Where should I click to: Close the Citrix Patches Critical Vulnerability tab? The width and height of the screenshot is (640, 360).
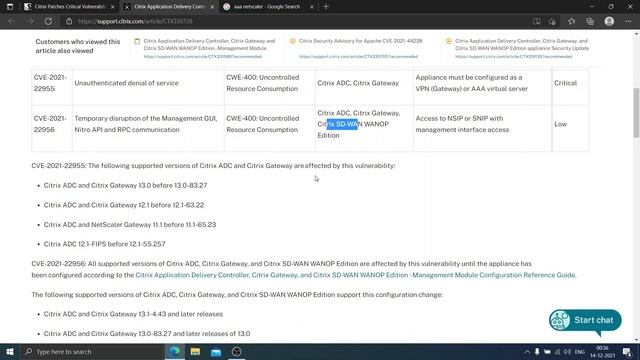(x=113, y=7)
